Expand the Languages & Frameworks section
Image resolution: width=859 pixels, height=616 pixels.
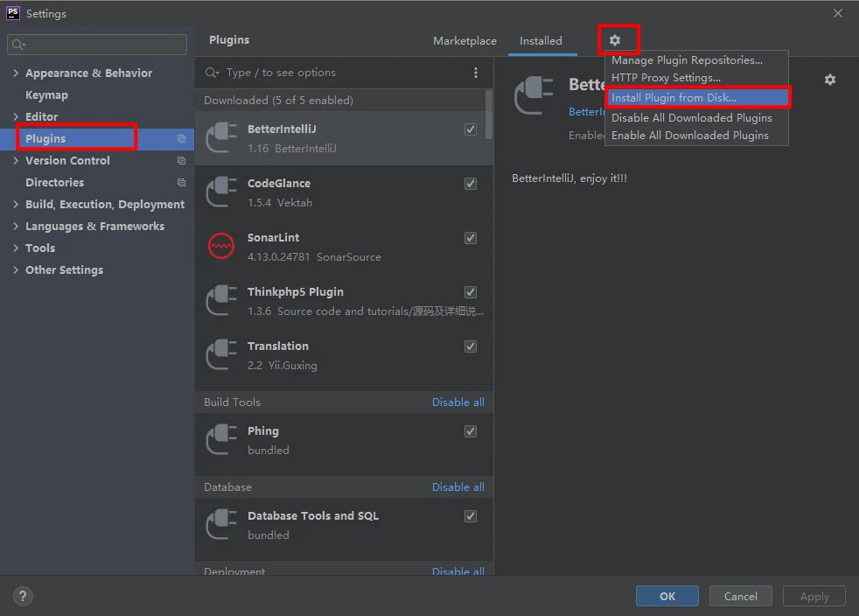pyautogui.click(x=16, y=227)
